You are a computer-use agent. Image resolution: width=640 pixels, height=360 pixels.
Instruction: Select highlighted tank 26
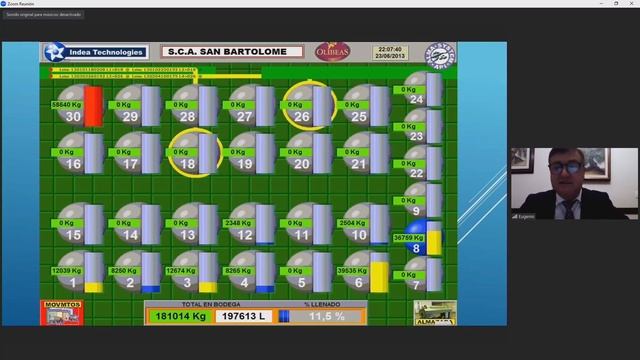coord(309,105)
